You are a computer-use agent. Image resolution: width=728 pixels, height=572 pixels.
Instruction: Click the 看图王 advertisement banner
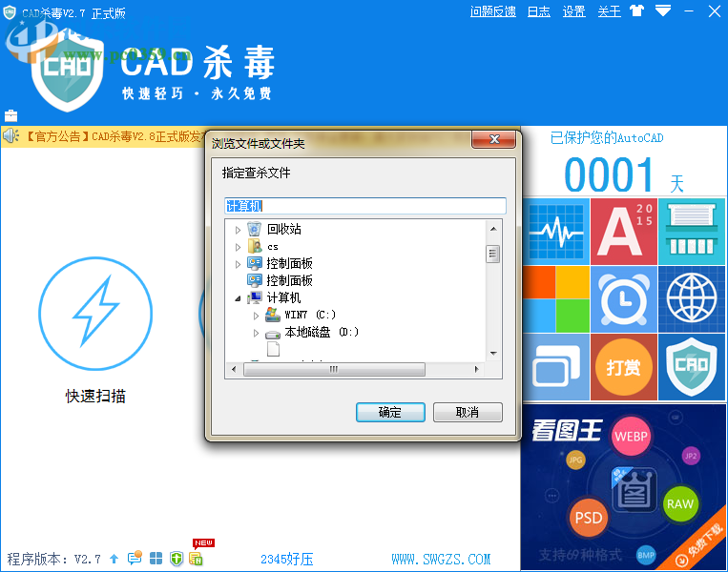tap(624, 486)
